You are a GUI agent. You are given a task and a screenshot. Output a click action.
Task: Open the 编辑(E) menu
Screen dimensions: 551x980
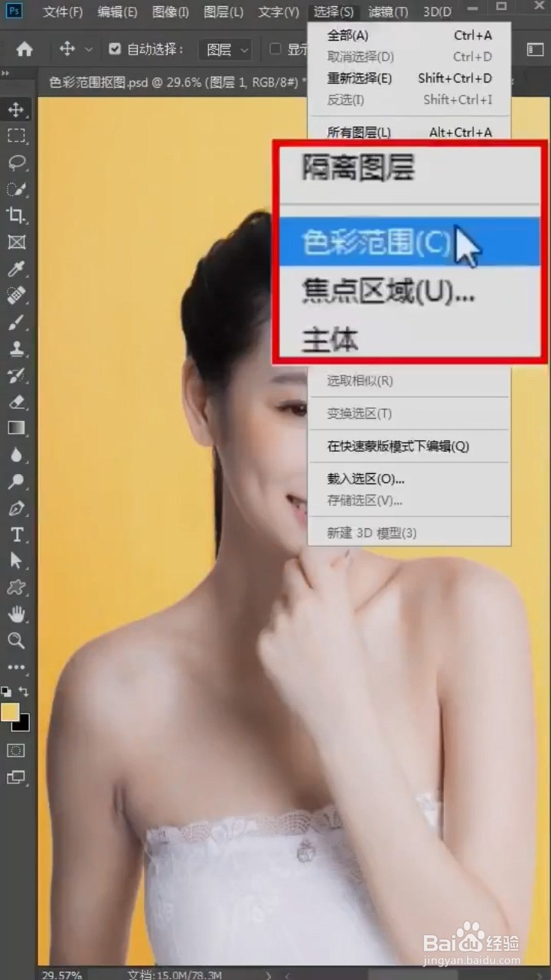point(118,11)
